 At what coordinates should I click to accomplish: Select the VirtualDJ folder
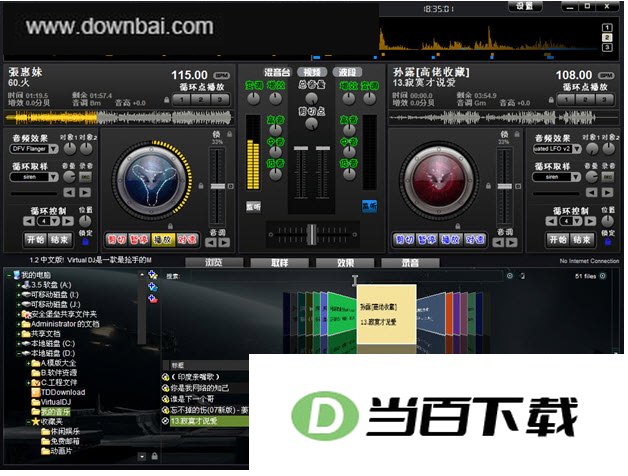[x=56, y=402]
